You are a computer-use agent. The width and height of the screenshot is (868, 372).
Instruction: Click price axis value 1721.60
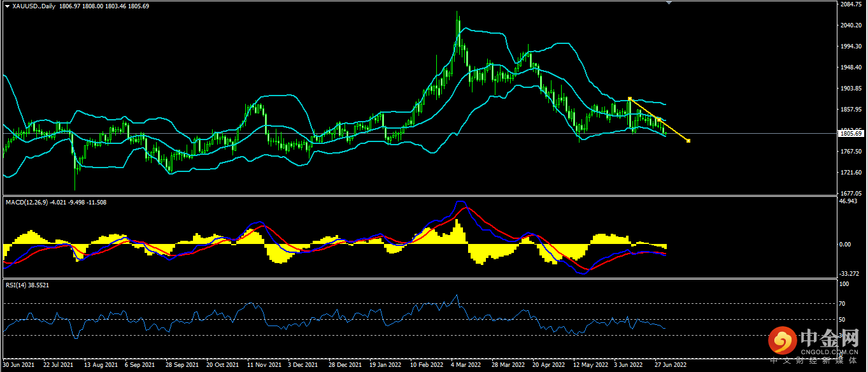click(851, 173)
